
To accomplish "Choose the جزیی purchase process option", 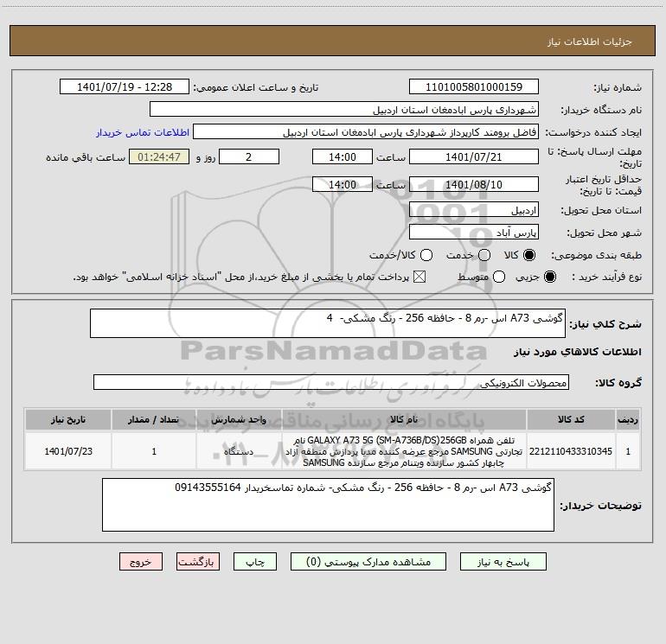I will pos(549,277).
